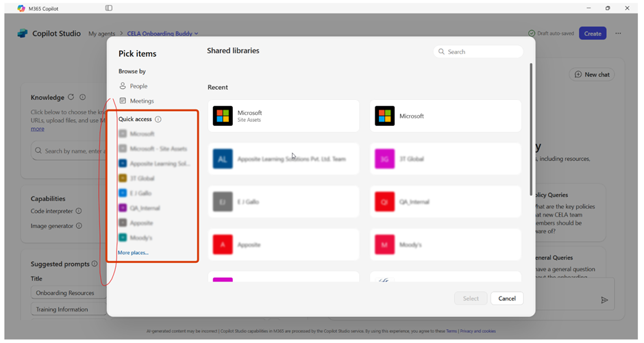This screenshot has height=343, width=644.
Task: Select the Microsoft library card without subtitle
Action: [x=445, y=116]
